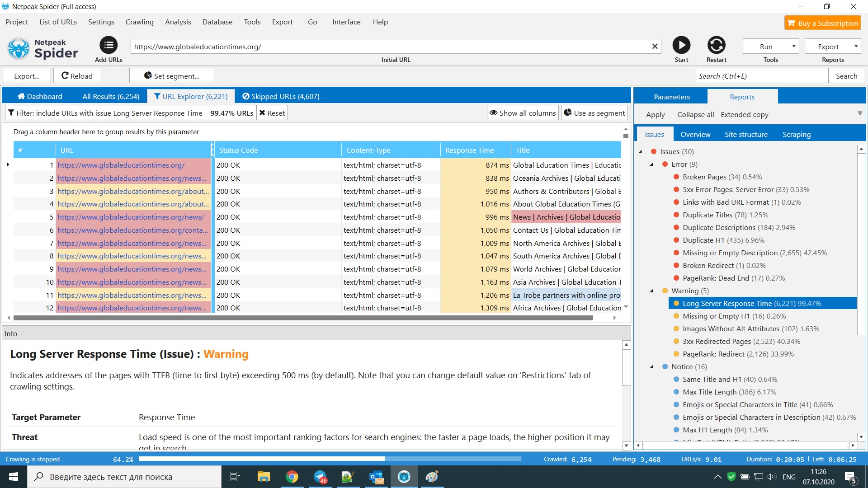868x488 pixels.
Task: Open Outlook from taskbar
Action: (x=376, y=477)
